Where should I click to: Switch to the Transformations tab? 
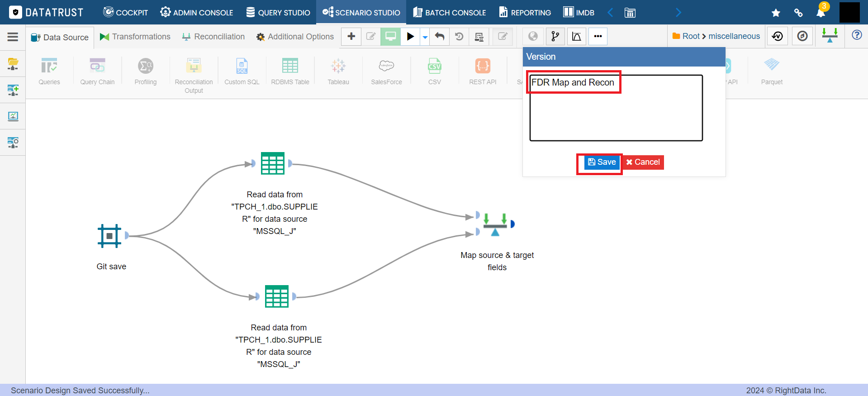pyautogui.click(x=135, y=37)
